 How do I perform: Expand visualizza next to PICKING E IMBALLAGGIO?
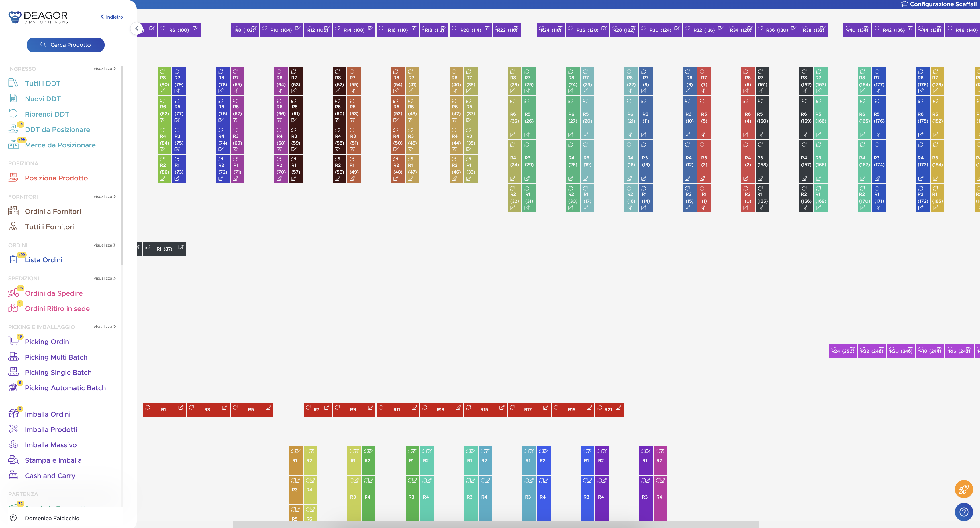tap(105, 327)
